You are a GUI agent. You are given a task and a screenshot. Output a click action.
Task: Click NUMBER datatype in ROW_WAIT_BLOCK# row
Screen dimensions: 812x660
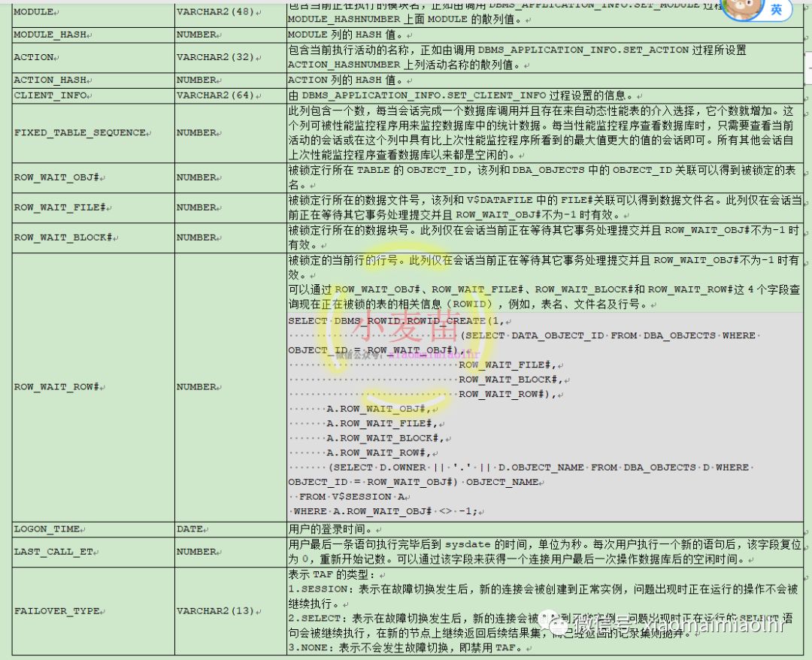tap(231, 238)
